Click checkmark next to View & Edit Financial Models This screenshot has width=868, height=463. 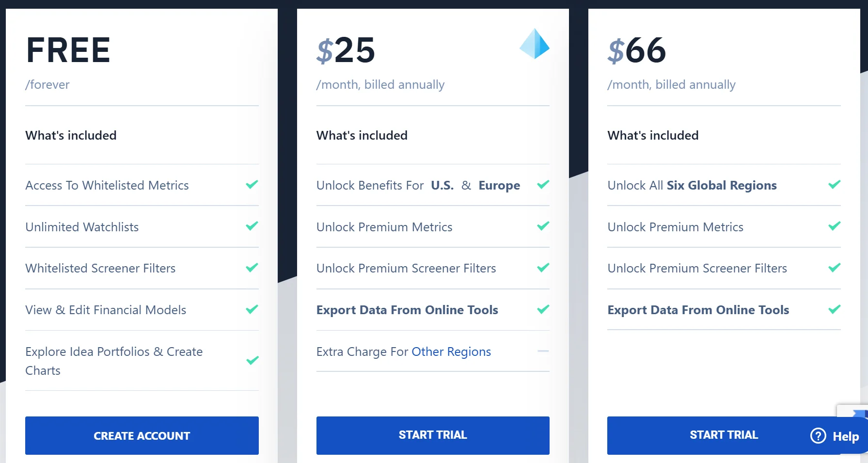point(252,309)
